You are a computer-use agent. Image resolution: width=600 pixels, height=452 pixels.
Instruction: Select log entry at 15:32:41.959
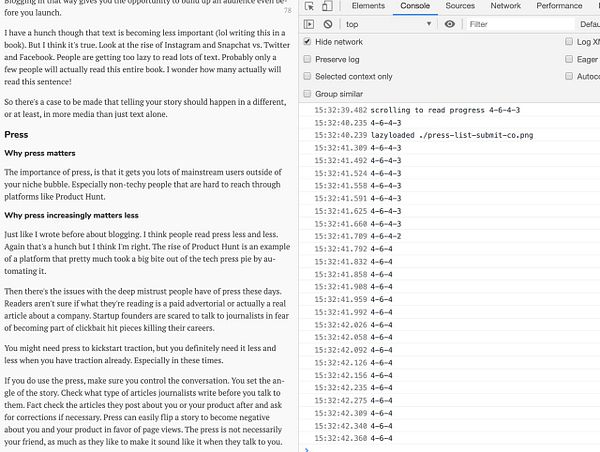pyautogui.click(x=449, y=299)
